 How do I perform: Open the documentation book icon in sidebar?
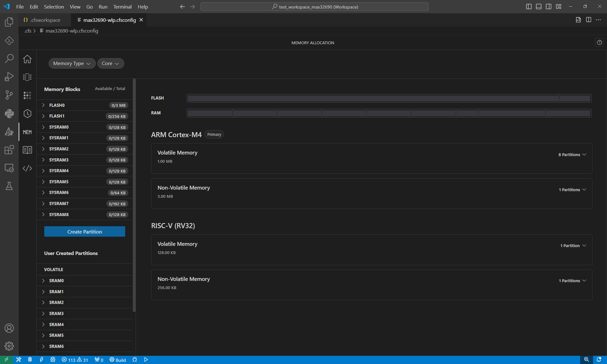pos(27,150)
